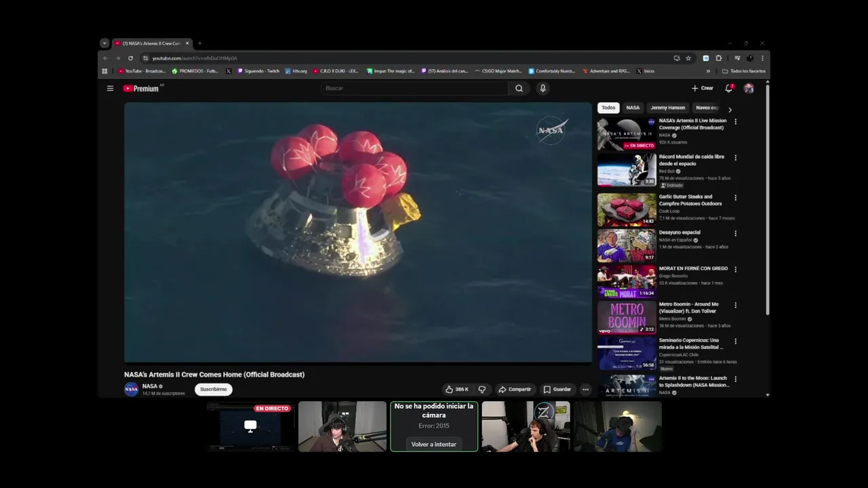
Task: Open the Garlic Butter Steaks thumbnail
Action: tap(627, 209)
